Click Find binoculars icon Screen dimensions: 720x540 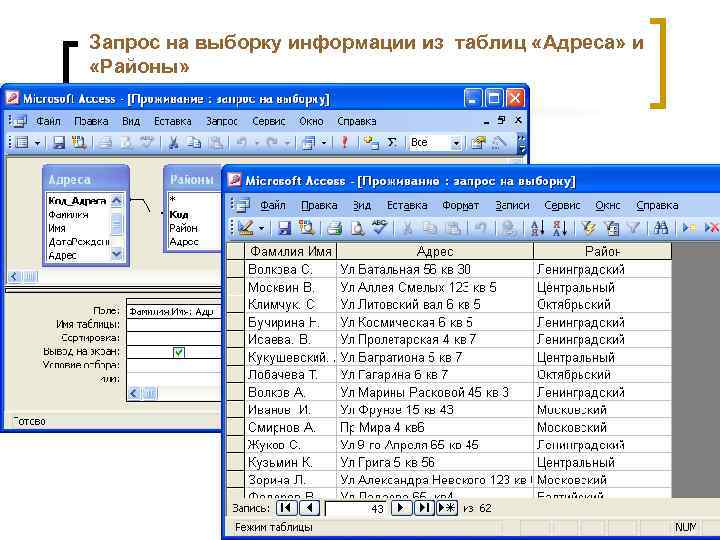661,227
